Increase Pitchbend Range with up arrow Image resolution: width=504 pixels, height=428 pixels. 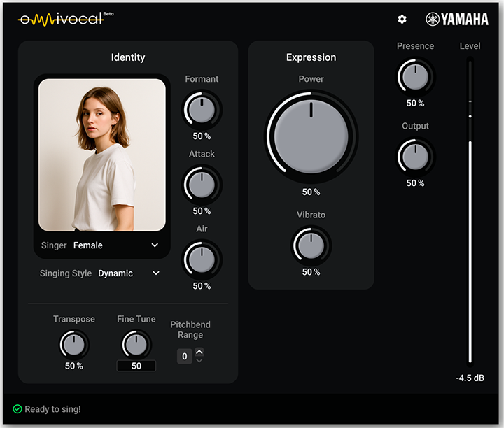[x=199, y=352]
